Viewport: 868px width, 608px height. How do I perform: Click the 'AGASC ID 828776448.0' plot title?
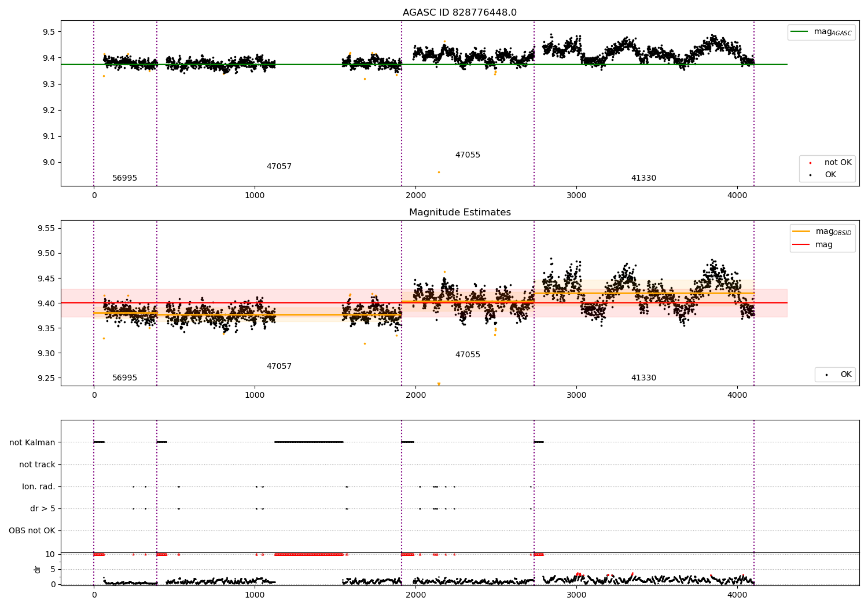(x=459, y=13)
